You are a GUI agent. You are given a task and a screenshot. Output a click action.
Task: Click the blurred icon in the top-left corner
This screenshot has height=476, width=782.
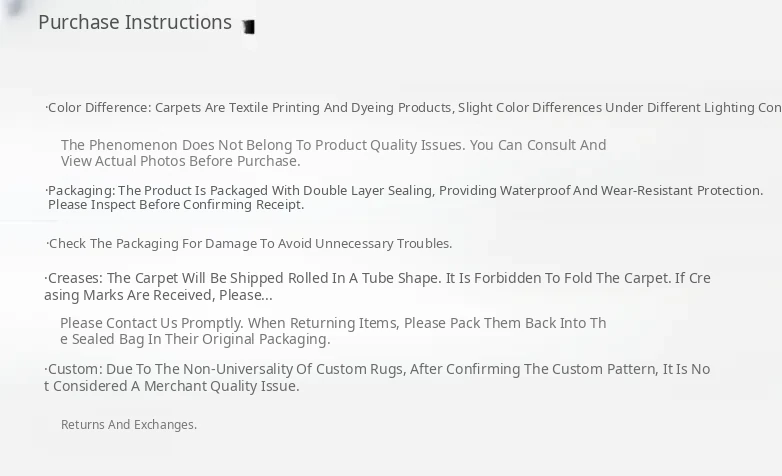click(x=14, y=8)
